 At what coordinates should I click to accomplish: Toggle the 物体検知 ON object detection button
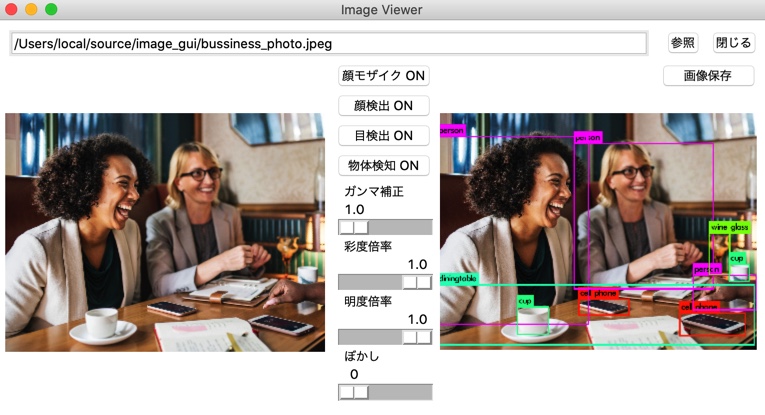(383, 166)
